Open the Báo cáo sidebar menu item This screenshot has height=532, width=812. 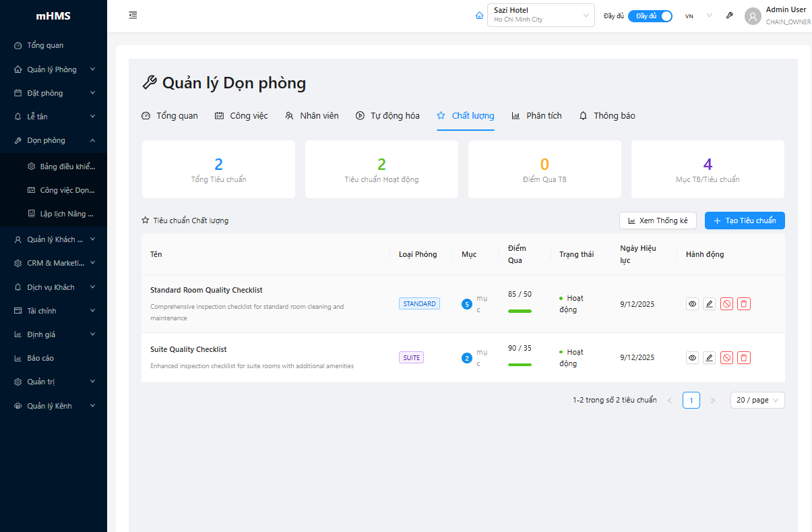tap(40, 358)
